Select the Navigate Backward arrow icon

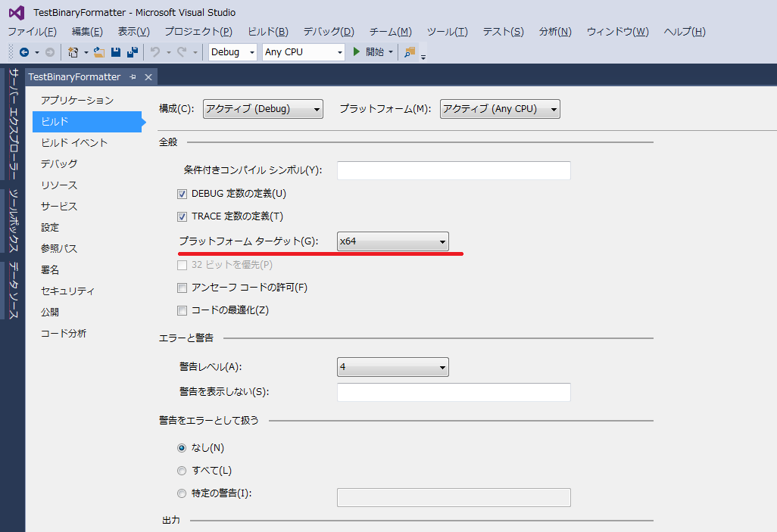(24, 52)
